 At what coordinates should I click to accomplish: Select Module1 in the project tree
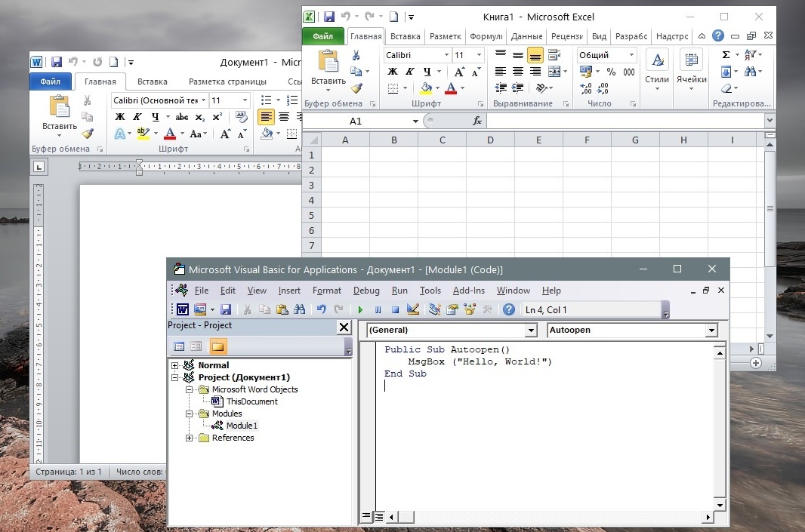pyautogui.click(x=242, y=426)
